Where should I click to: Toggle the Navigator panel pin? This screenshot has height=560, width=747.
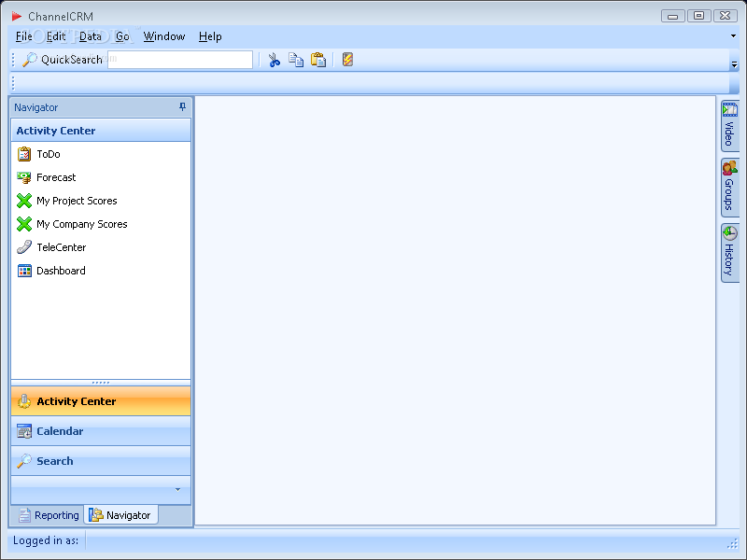coord(182,107)
